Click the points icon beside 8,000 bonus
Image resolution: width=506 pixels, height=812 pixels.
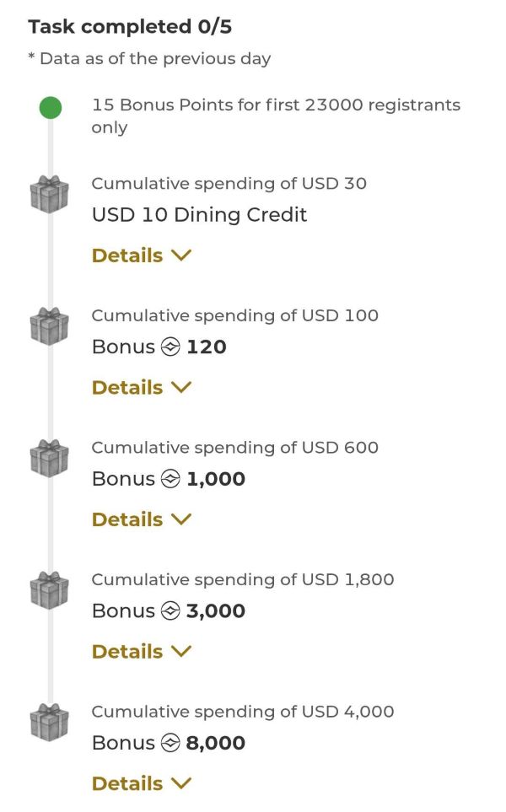[x=170, y=743]
